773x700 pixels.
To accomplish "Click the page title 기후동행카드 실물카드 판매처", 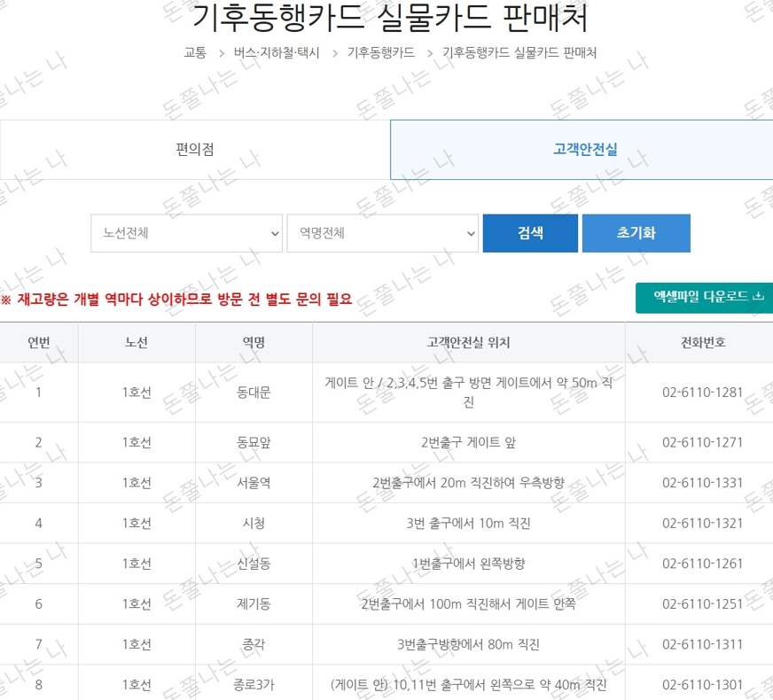I will click(x=386, y=19).
